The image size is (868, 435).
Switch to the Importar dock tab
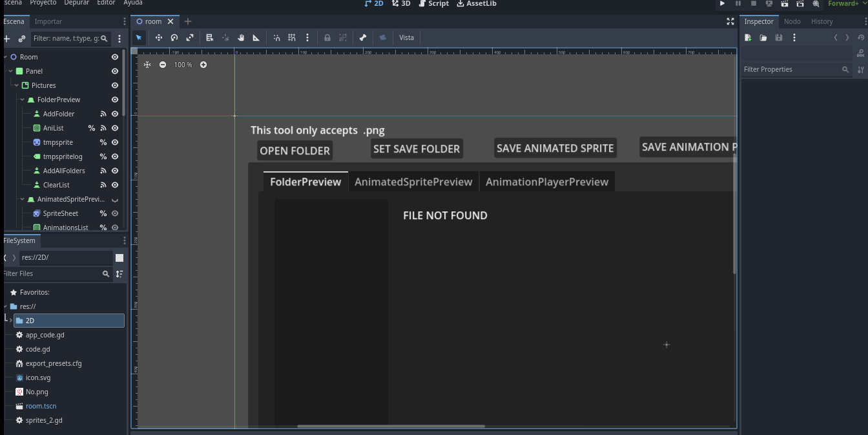pyautogui.click(x=48, y=21)
